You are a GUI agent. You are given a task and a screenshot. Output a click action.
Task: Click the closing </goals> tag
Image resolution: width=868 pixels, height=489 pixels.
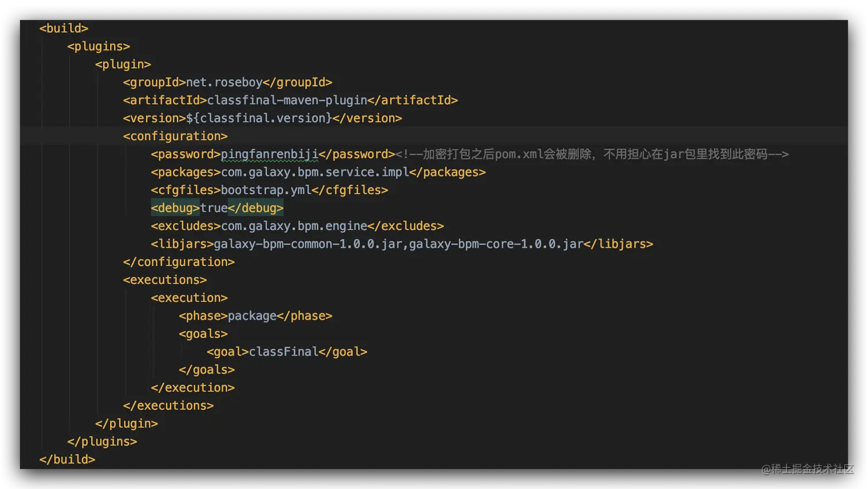[207, 369]
